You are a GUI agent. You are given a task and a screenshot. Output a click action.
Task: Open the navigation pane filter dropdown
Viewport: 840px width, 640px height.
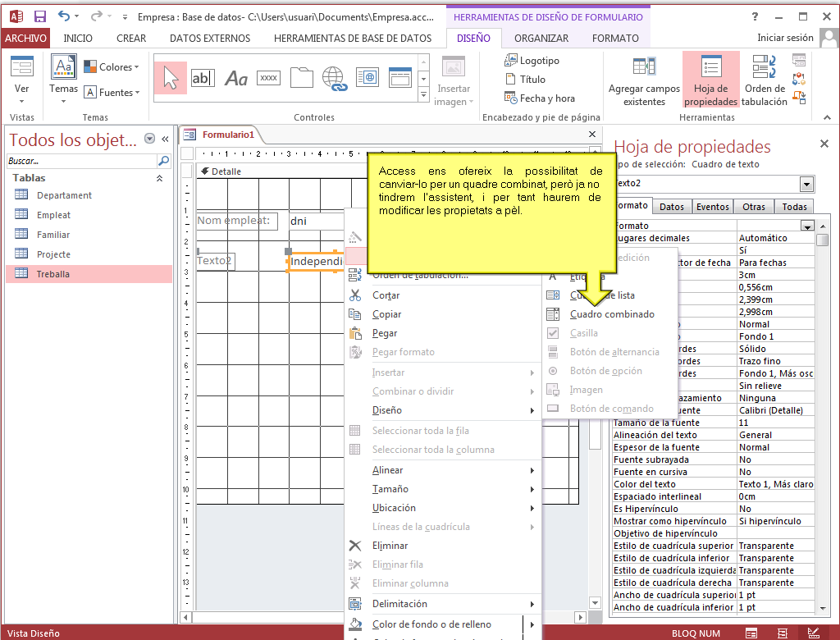[x=149, y=139]
